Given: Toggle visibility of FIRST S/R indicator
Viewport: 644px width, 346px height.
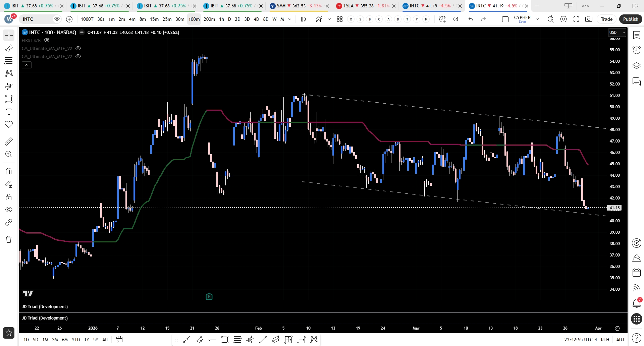Looking at the screenshot, I should click(47, 40).
